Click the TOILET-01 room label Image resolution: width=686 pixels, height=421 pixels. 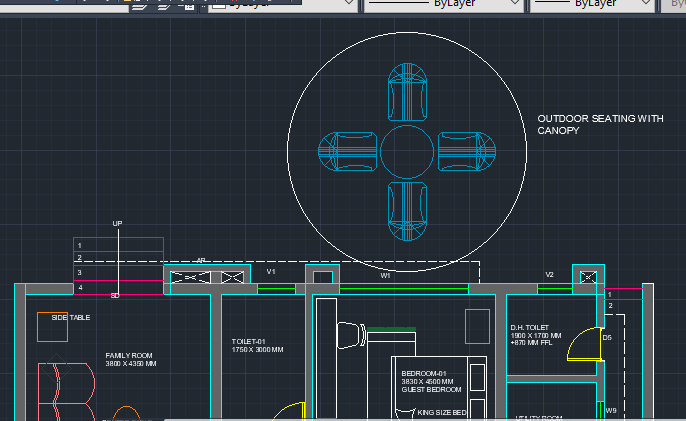[x=248, y=341]
